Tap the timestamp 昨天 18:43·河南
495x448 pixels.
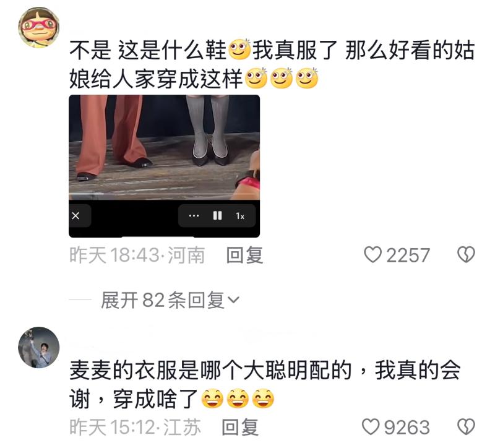pyautogui.click(x=137, y=255)
